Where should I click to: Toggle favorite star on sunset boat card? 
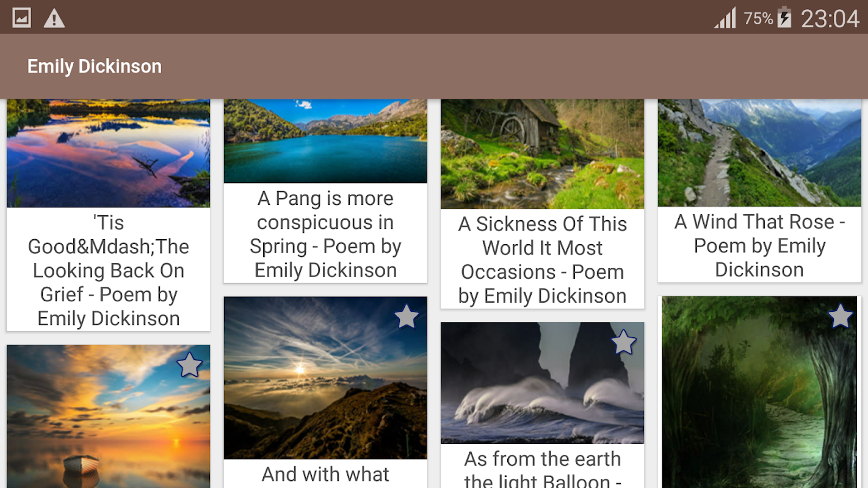pyautogui.click(x=189, y=365)
